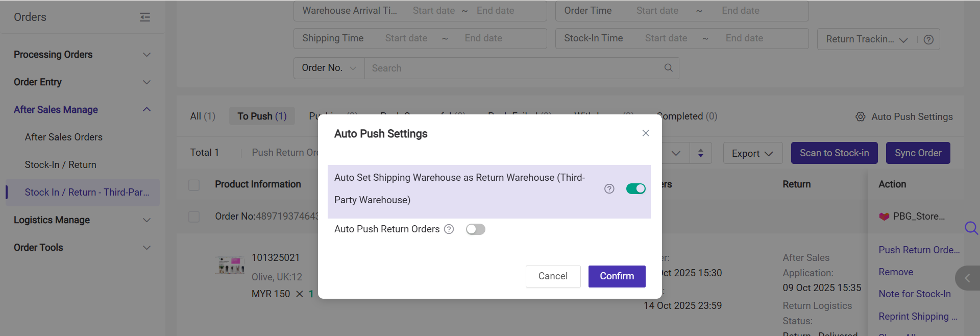980x336 pixels.
Task: Open After Sales Orders in sidebar
Action: (64, 137)
